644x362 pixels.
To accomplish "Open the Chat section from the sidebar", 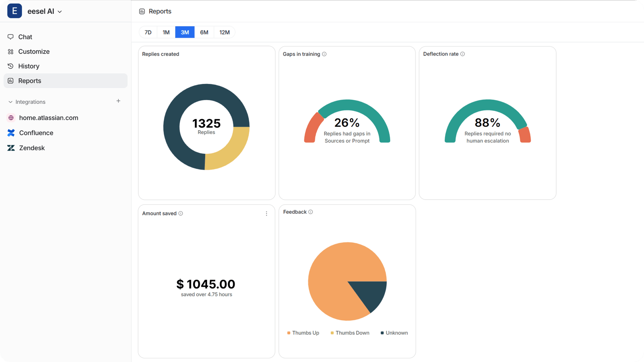I will [25, 37].
